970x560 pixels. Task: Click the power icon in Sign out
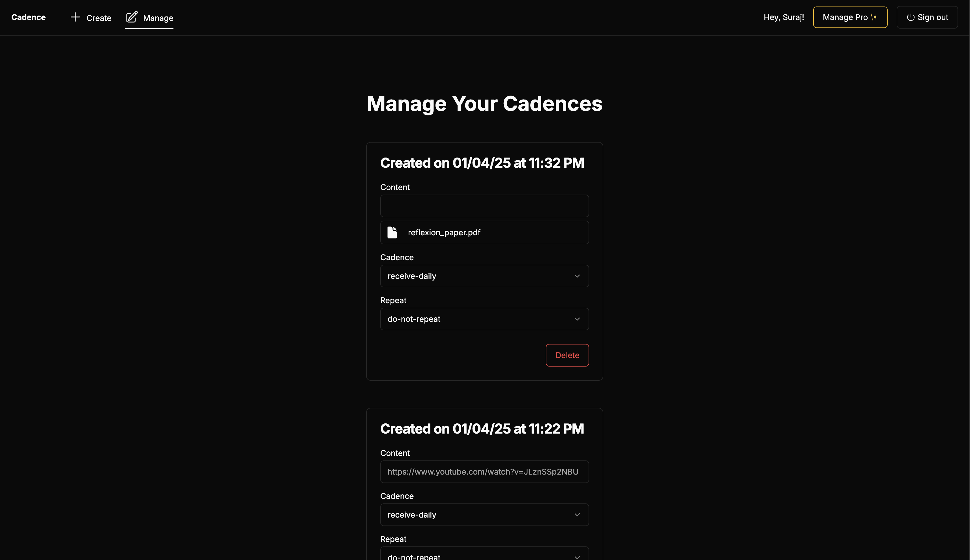910,17
